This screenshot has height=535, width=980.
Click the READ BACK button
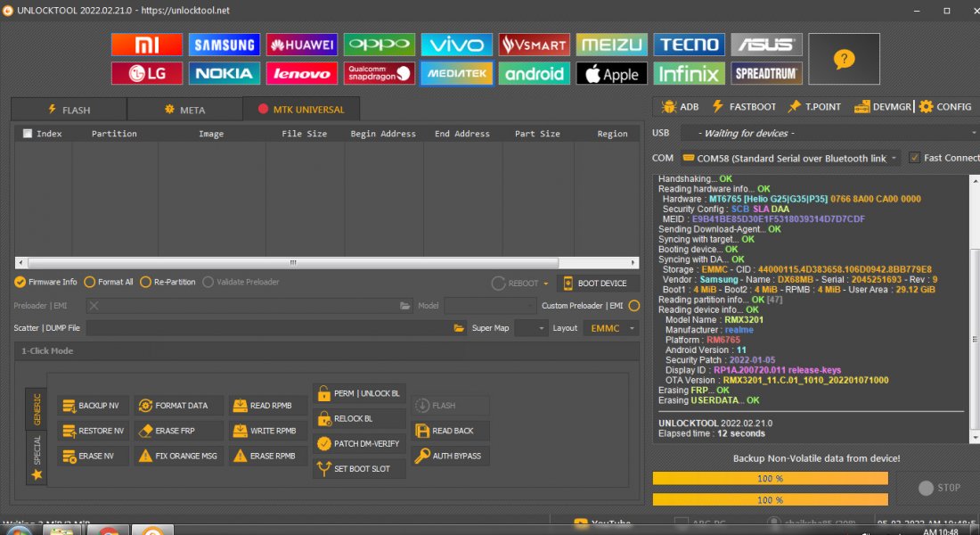(450, 431)
